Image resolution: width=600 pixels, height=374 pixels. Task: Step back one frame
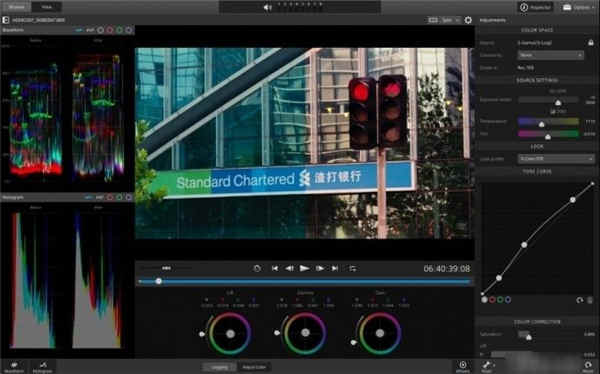tap(290, 269)
